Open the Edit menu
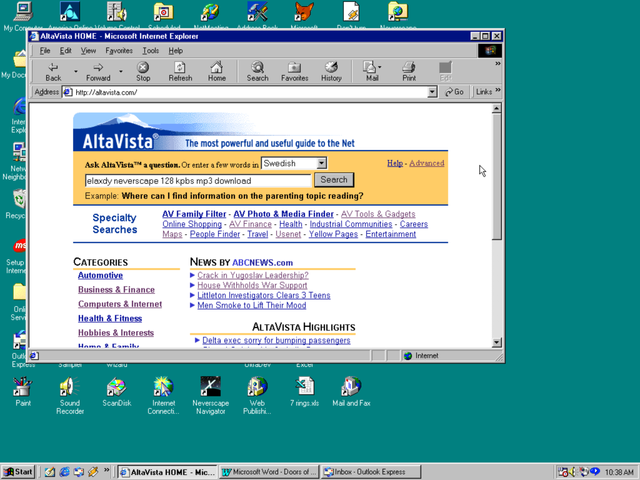The width and height of the screenshot is (640, 480). (x=65, y=51)
